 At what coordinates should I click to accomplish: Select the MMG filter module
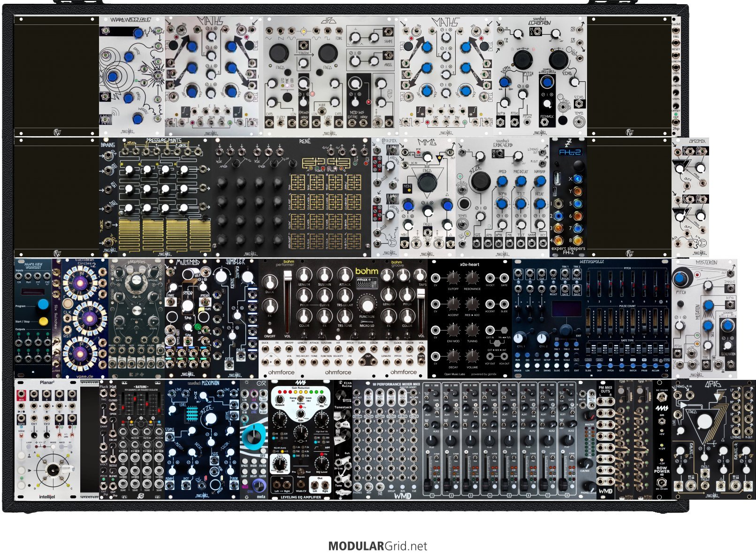click(x=428, y=197)
